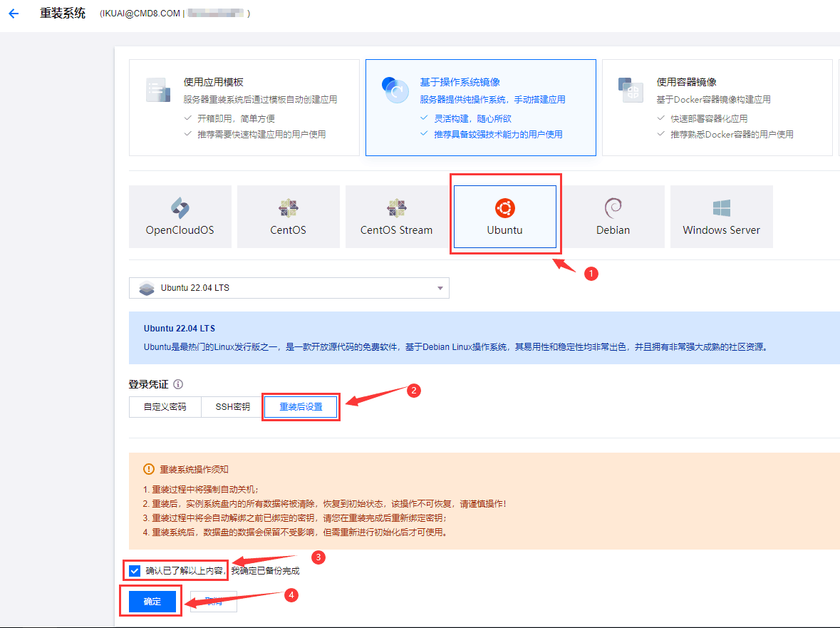Click the back arrow next to 重装系统
The image size is (840, 628).
[x=13, y=14]
